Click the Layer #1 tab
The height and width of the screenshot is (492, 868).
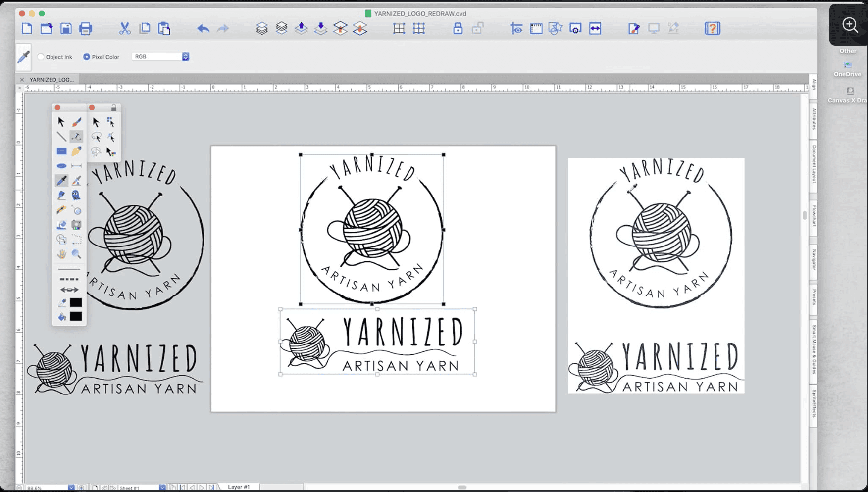click(x=239, y=487)
